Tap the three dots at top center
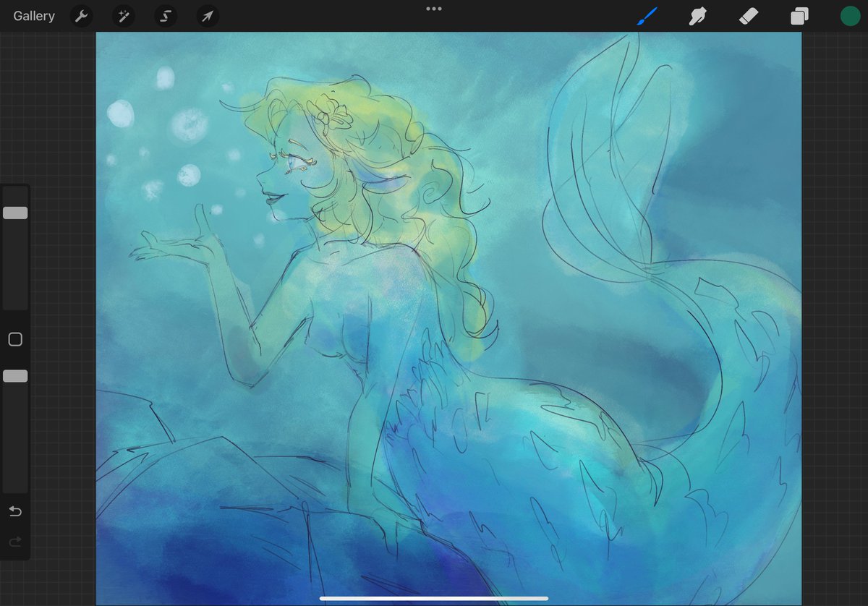The width and height of the screenshot is (868, 606). [433, 9]
